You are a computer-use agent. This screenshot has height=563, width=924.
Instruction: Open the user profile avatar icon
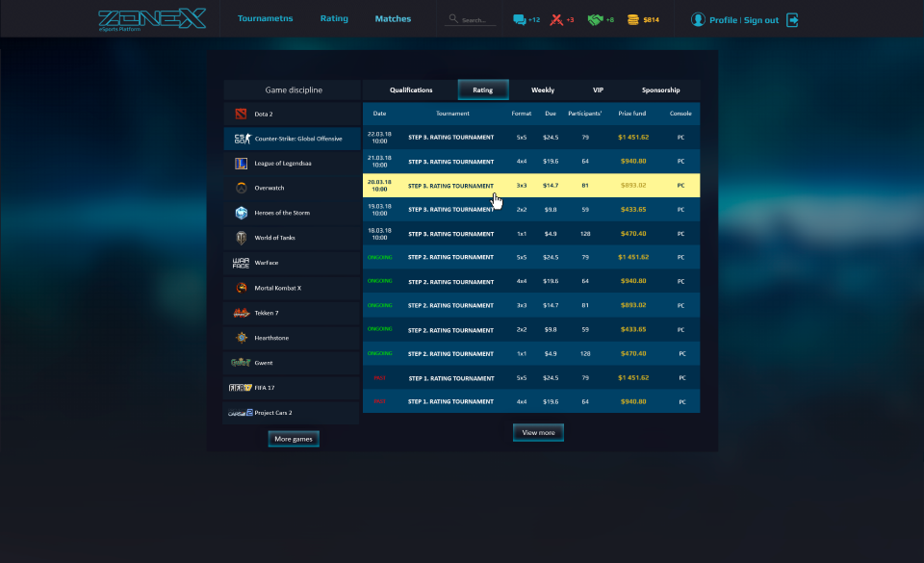[x=698, y=19]
